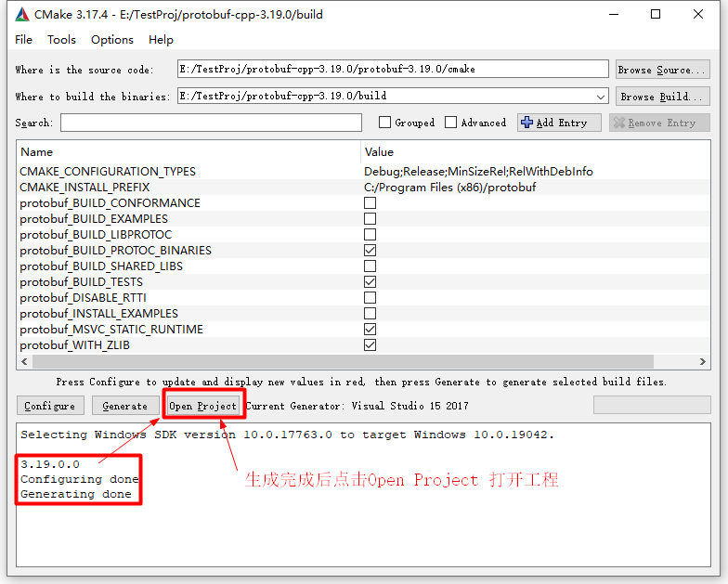This screenshot has width=728, height=584.
Task: Click the C:/Program Files (x86)/protobuf value
Action: point(449,188)
